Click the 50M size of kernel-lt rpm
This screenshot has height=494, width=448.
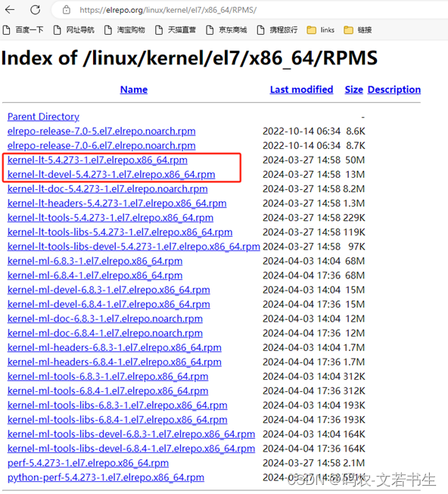coord(355,160)
